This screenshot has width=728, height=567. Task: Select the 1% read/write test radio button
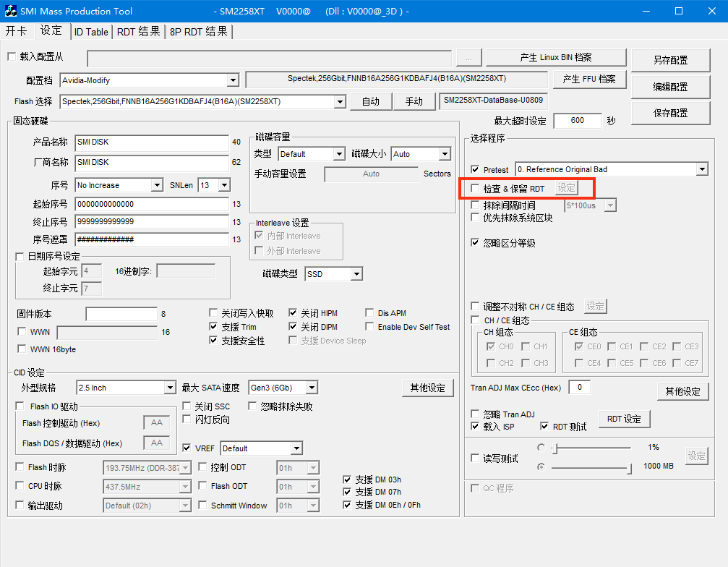pos(541,448)
